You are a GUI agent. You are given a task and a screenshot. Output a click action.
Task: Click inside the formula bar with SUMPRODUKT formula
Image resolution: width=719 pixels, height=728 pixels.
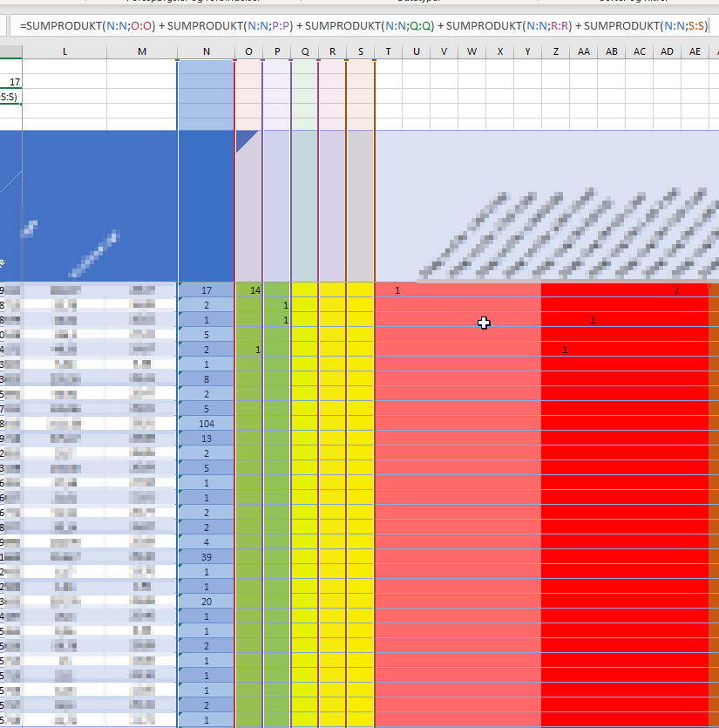tap(363, 26)
